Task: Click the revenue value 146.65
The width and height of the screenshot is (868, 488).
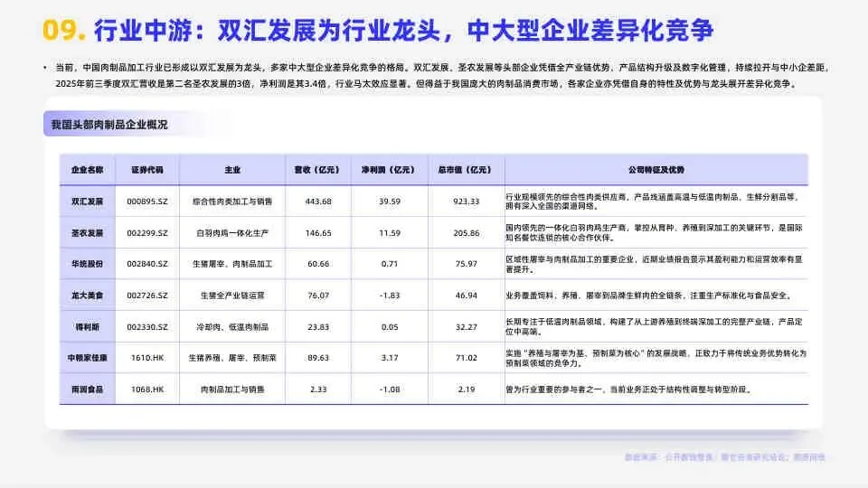Action: click(x=318, y=233)
